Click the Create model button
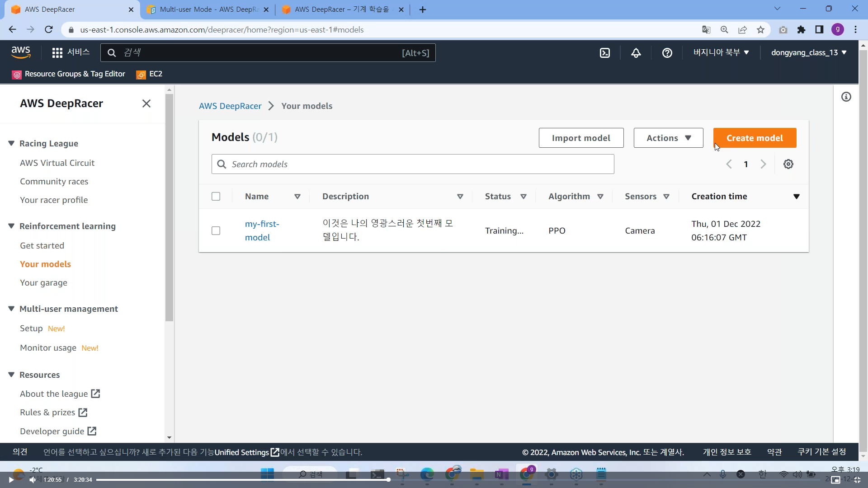 [x=754, y=138]
